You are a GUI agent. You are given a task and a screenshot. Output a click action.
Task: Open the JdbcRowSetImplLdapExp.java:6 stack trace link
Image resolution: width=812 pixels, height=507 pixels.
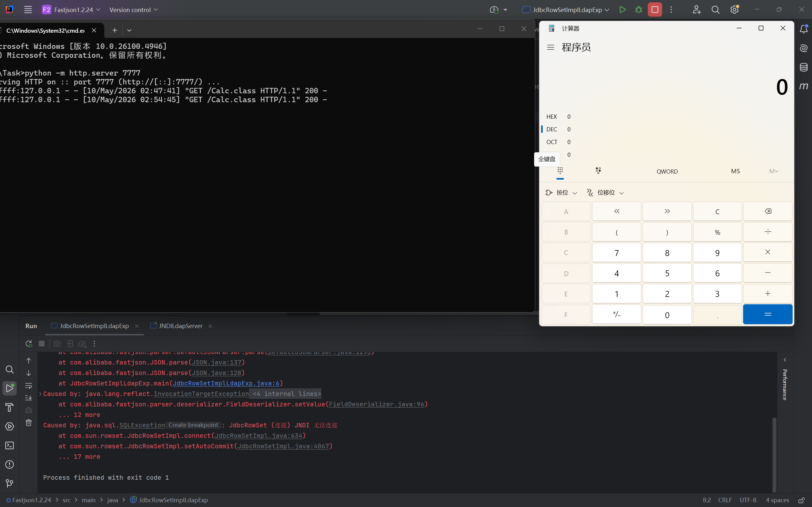226,383
